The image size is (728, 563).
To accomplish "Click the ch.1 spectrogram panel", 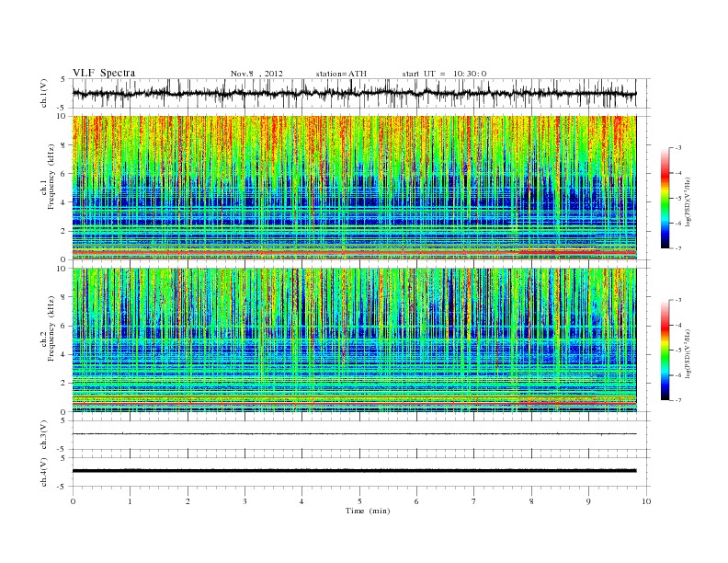I will tap(354, 188).
